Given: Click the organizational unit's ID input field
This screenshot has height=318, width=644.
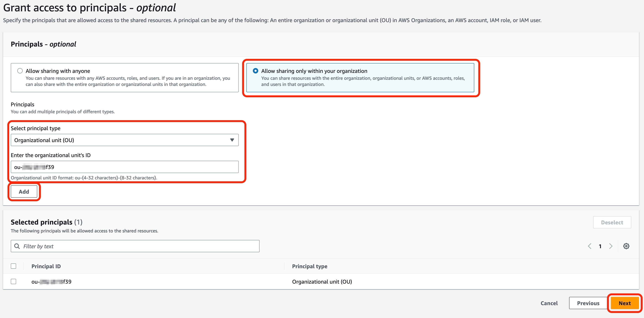Looking at the screenshot, I should 124,167.
